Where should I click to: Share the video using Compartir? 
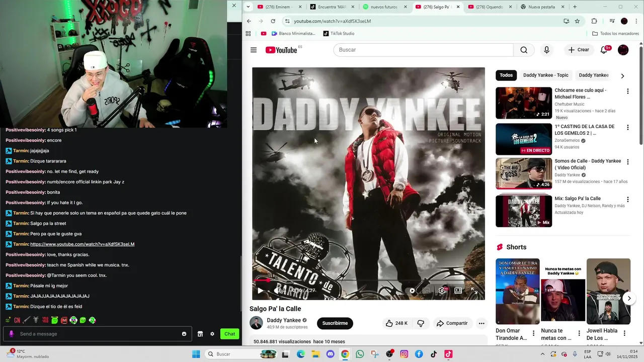click(452, 323)
